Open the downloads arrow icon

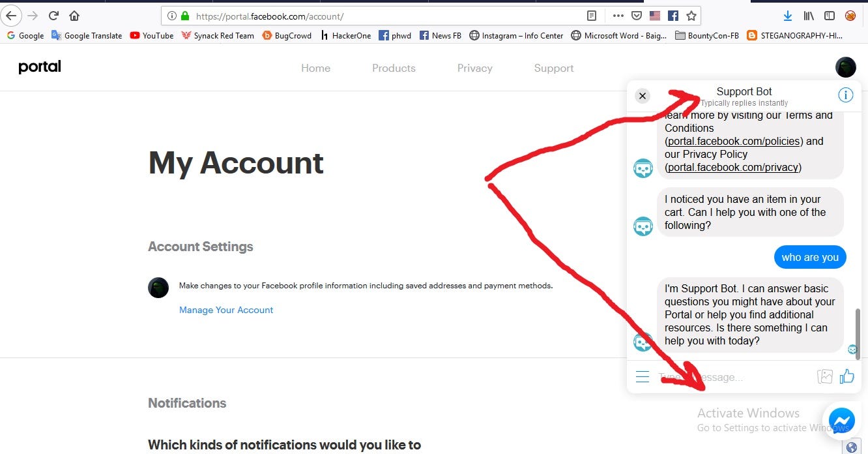pos(788,16)
